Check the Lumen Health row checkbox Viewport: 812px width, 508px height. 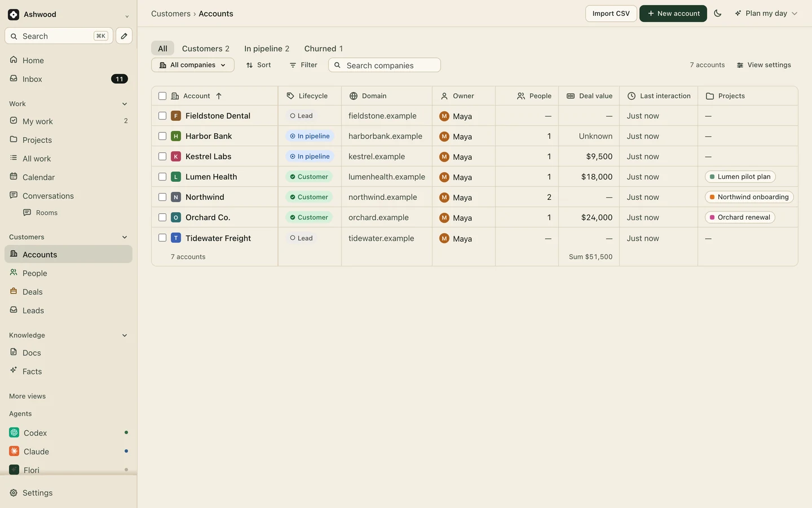(x=162, y=177)
